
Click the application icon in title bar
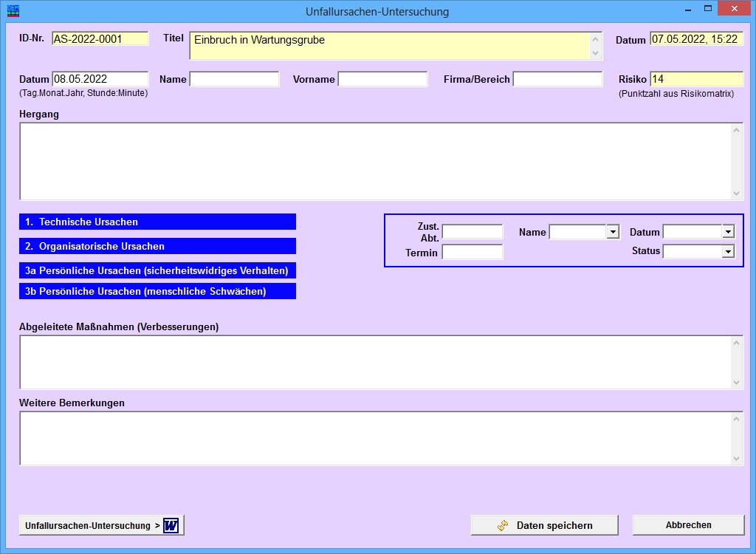point(13,10)
